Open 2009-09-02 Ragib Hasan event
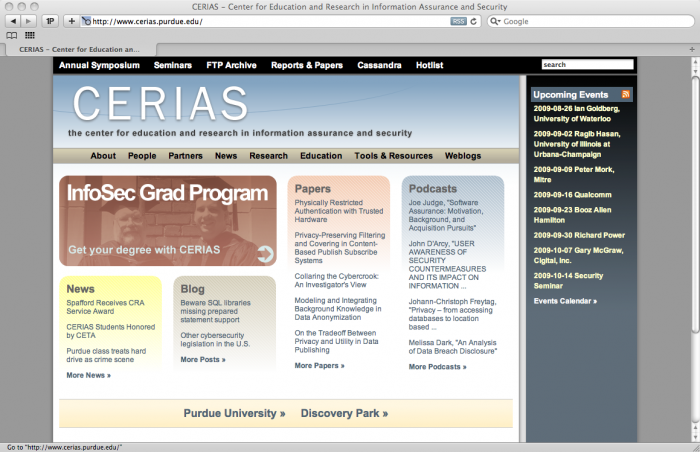This screenshot has height=452, width=700. [577, 144]
